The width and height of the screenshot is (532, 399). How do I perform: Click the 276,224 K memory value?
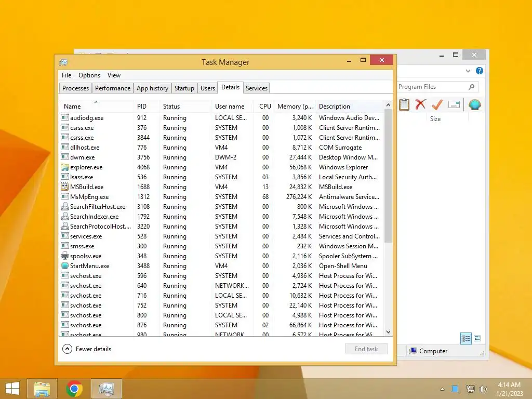pyautogui.click(x=299, y=197)
